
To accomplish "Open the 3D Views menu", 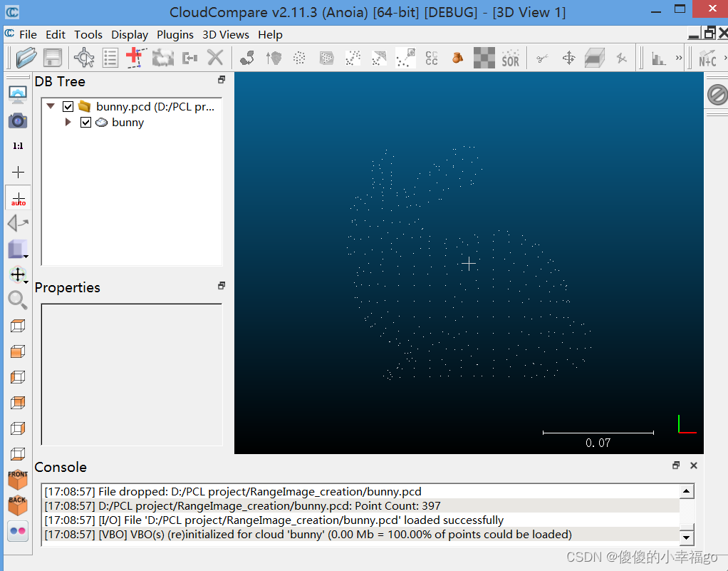I will pos(226,35).
